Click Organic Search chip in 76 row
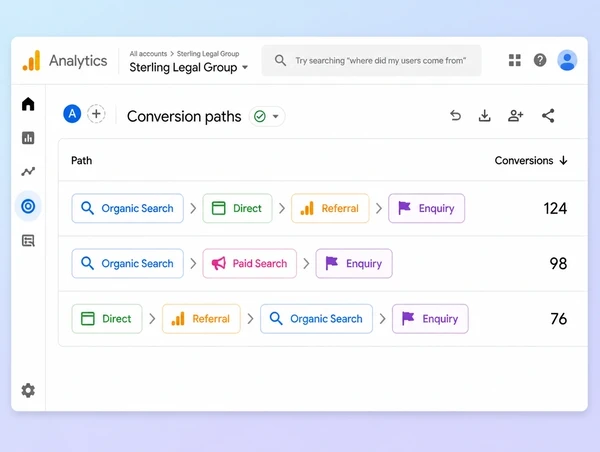600x452 pixels. 316,319
